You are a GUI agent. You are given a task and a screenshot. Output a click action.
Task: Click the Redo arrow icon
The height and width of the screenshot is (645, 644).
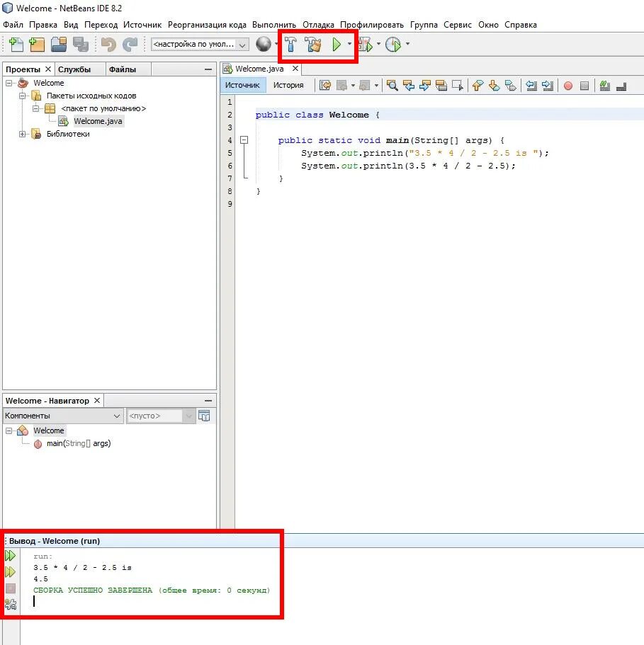coord(130,44)
